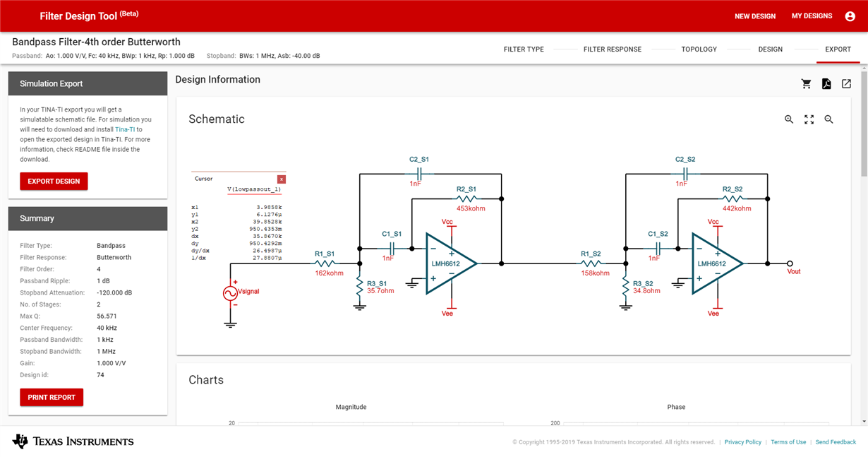868x457 pixels.
Task: Select capacitor C1_S2 symbol
Action: [x=658, y=249]
